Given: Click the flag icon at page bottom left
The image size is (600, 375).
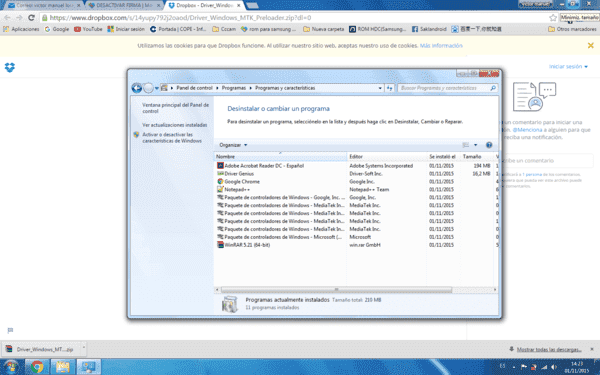Looking at the screenshot, I should click(10, 331).
